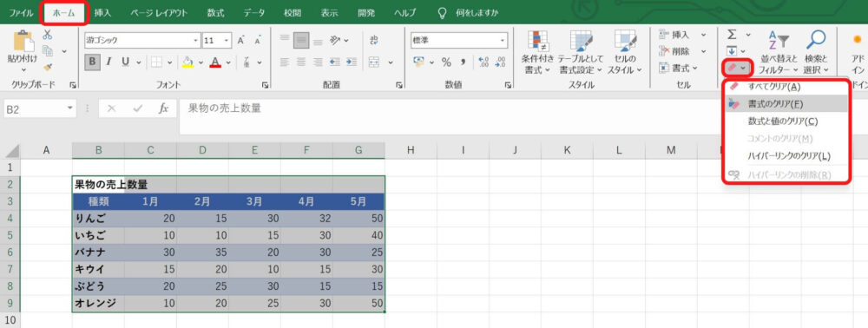This screenshot has height=328, width=868.
Task: Click the Increase Indent icon
Action: pos(352,62)
